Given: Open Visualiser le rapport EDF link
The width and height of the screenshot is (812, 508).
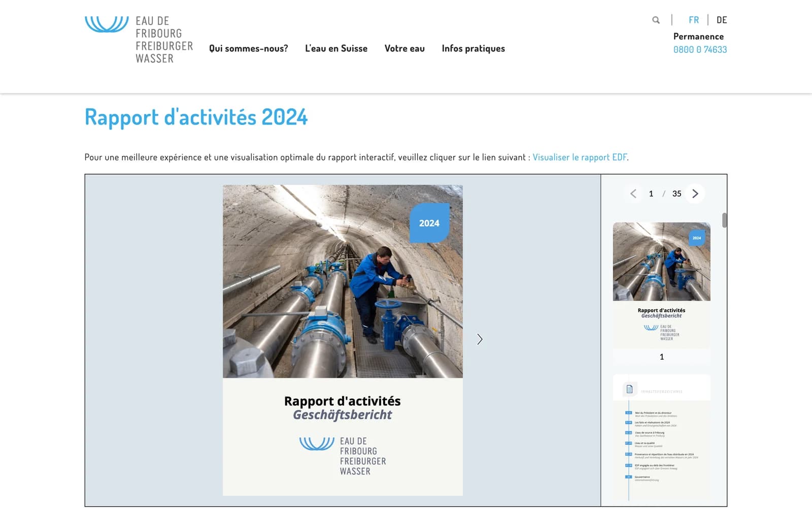Looking at the screenshot, I should (580, 157).
